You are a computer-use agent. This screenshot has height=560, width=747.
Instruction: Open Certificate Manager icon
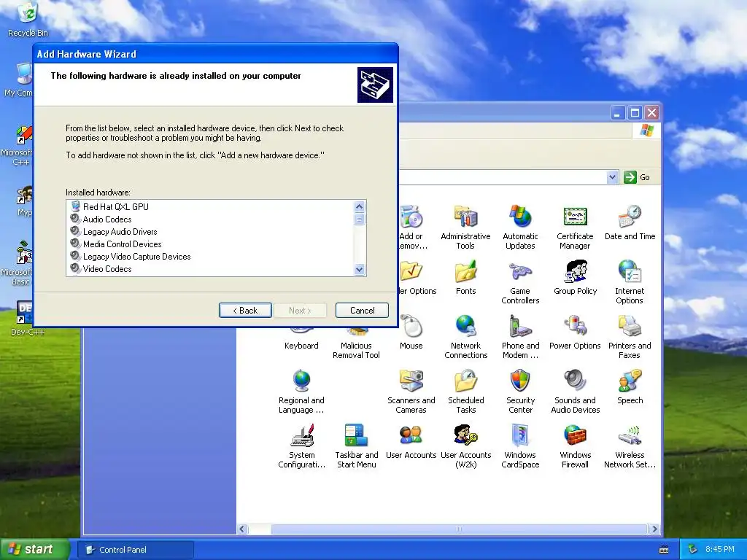575,227
